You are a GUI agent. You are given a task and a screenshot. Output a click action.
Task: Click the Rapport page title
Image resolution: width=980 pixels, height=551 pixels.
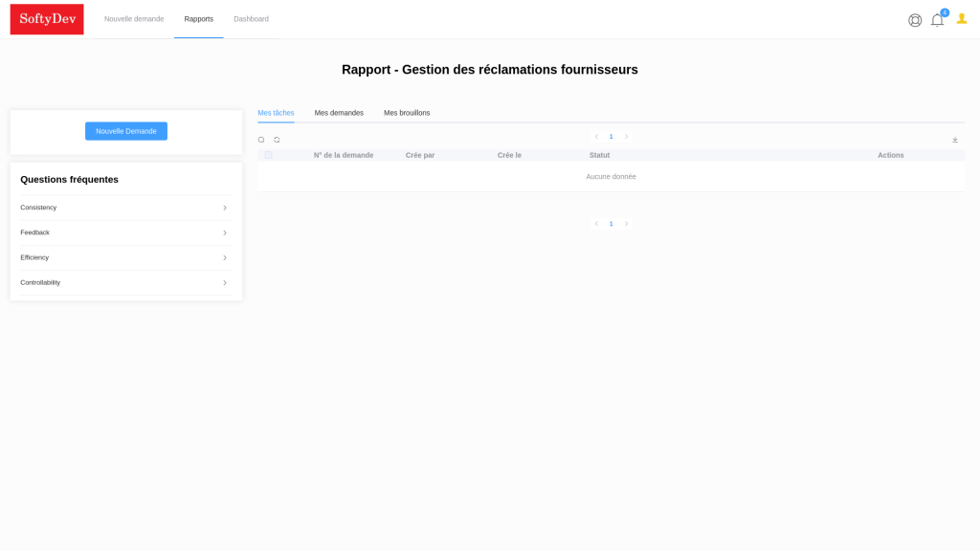(x=490, y=69)
